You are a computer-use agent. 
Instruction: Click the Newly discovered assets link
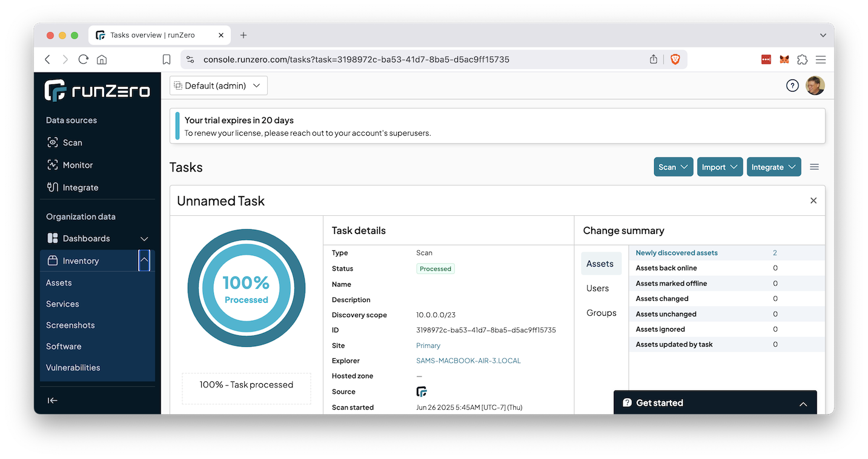(x=677, y=253)
